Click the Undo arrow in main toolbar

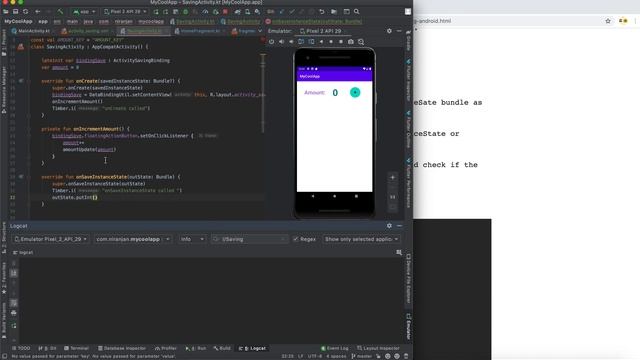pos(322,11)
